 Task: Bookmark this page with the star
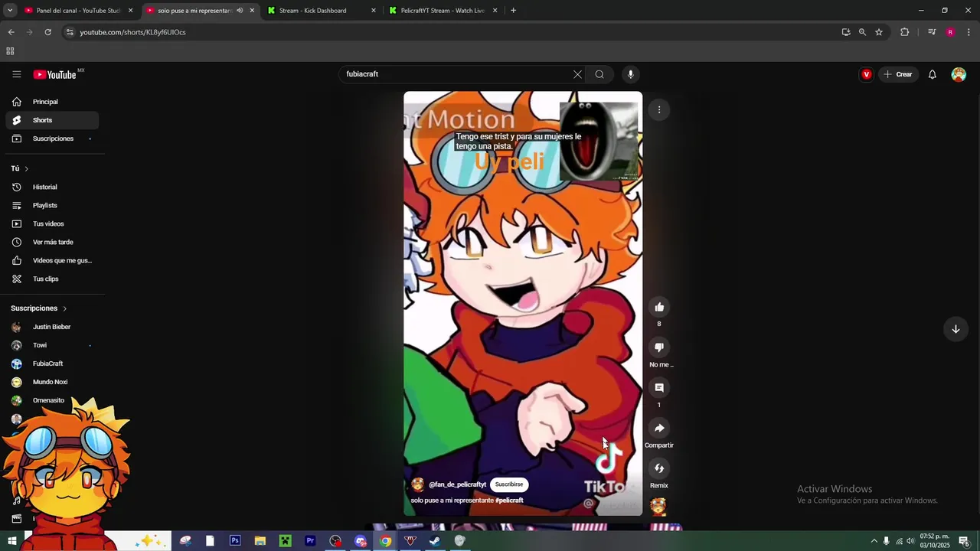(x=879, y=32)
